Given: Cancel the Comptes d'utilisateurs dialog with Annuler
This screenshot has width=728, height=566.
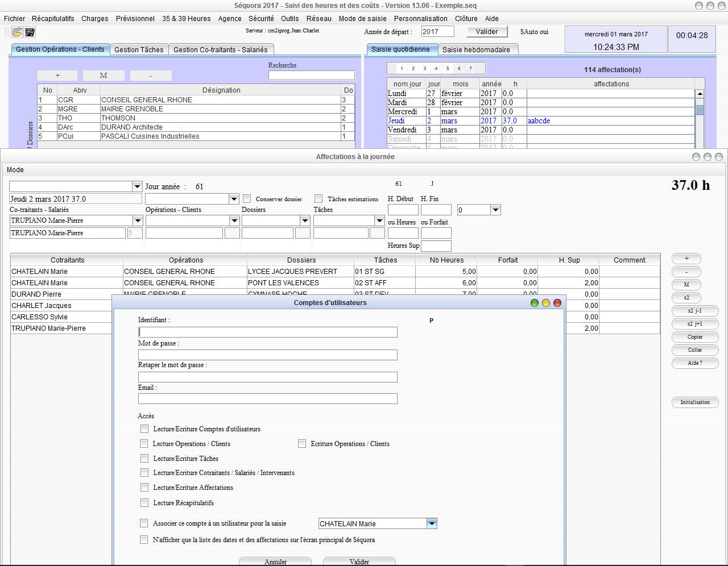Looking at the screenshot, I should (x=275, y=561).
